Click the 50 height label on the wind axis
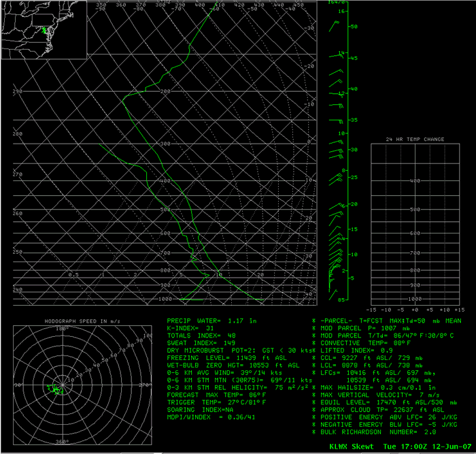Viewport: 476px width, 454px height. [x=354, y=27]
